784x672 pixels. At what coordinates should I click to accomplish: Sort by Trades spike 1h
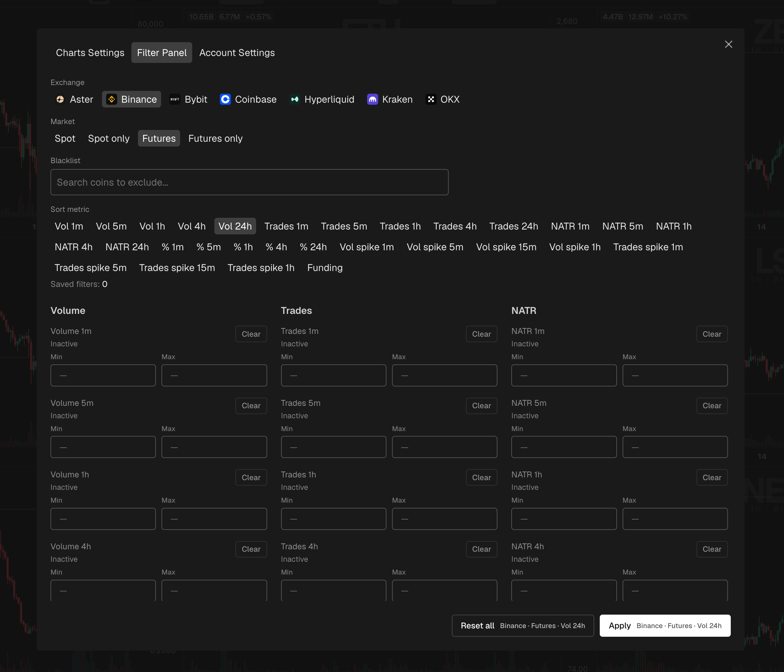261,268
